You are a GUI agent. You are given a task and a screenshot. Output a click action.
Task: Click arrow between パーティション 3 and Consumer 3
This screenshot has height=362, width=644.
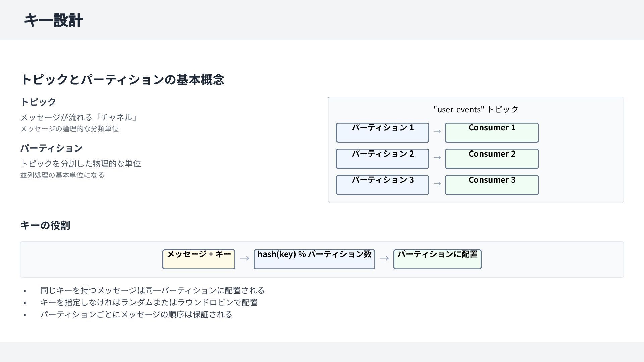click(437, 184)
